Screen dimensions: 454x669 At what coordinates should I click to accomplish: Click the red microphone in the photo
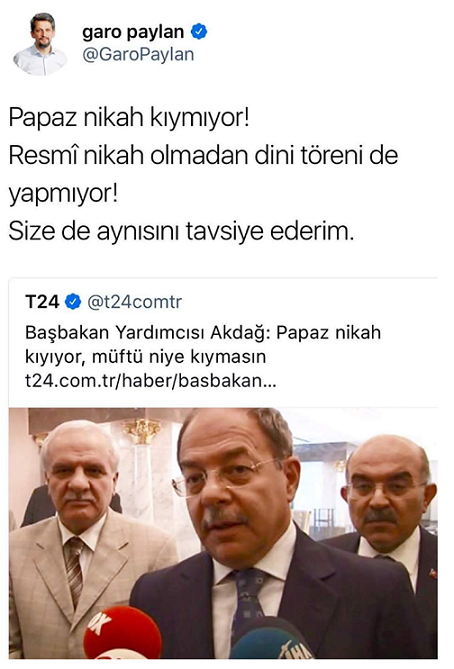pyautogui.click(x=122, y=633)
